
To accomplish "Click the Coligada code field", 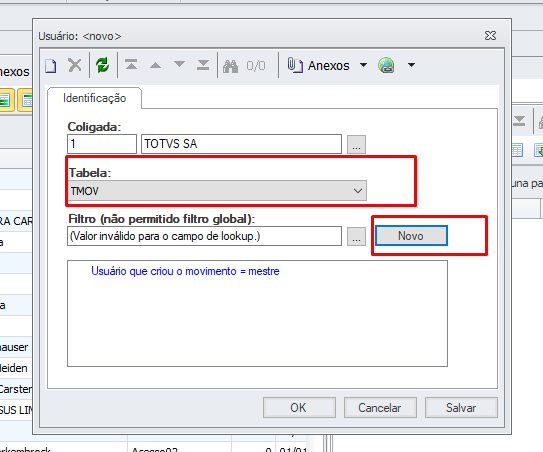I will pos(102,144).
